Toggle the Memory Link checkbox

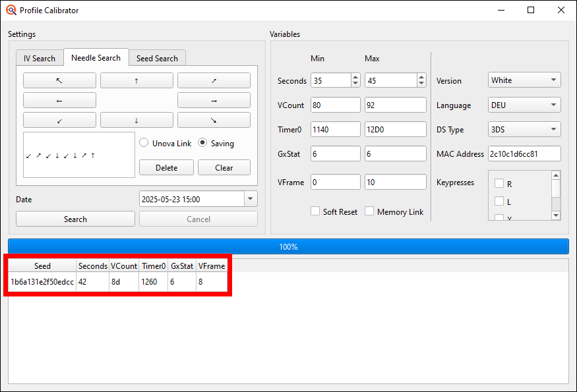point(369,211)
